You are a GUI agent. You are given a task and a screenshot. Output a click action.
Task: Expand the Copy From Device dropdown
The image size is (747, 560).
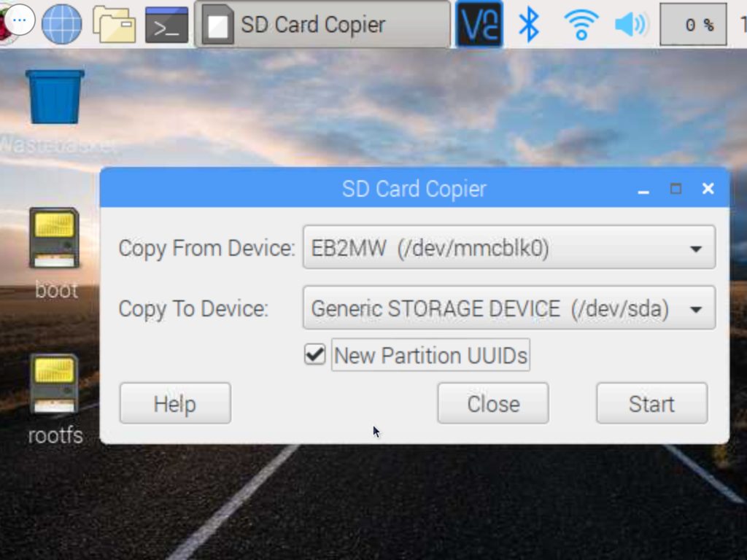(508, 248)
